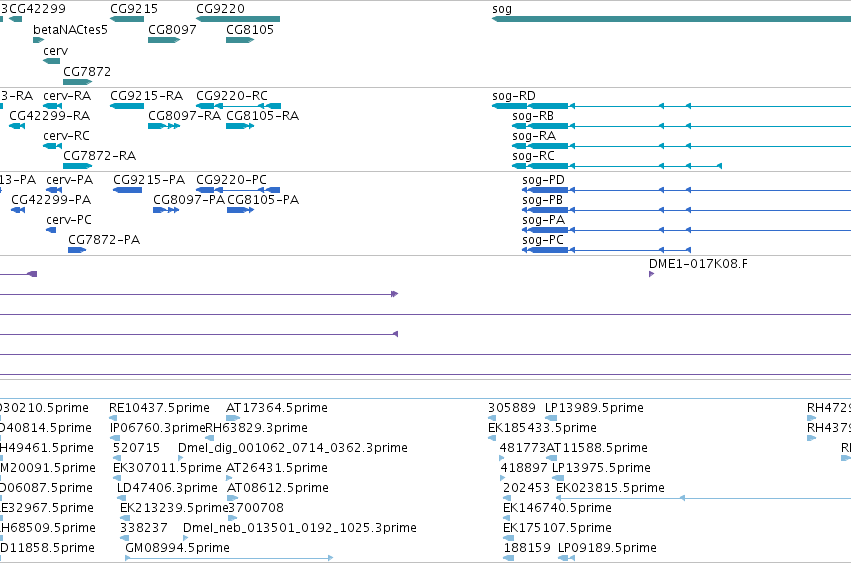Viewport: 851px width, 563px height.
Task: Click the IP06760.3prime EST label
Action: (157, 428)
